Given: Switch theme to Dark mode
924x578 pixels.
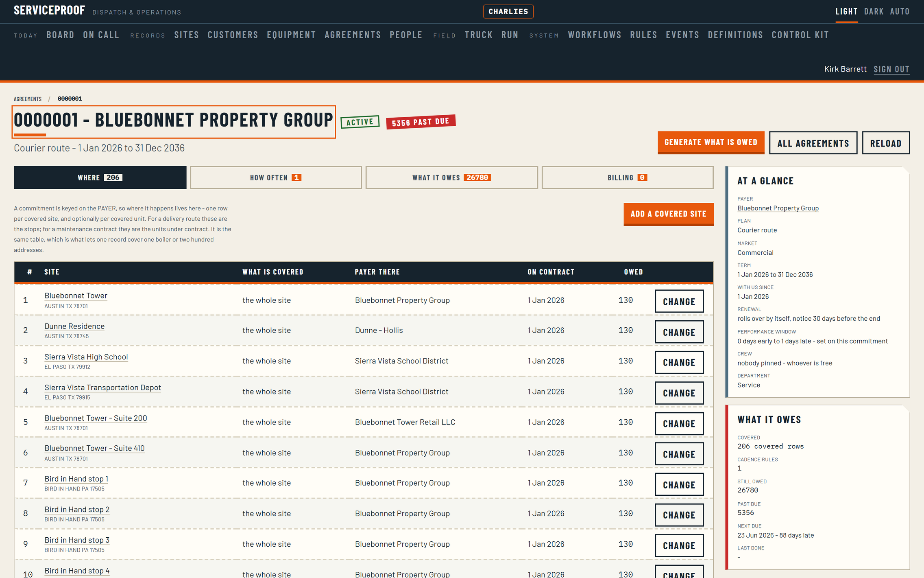Looking at the screenshot, I should [874, 11].
